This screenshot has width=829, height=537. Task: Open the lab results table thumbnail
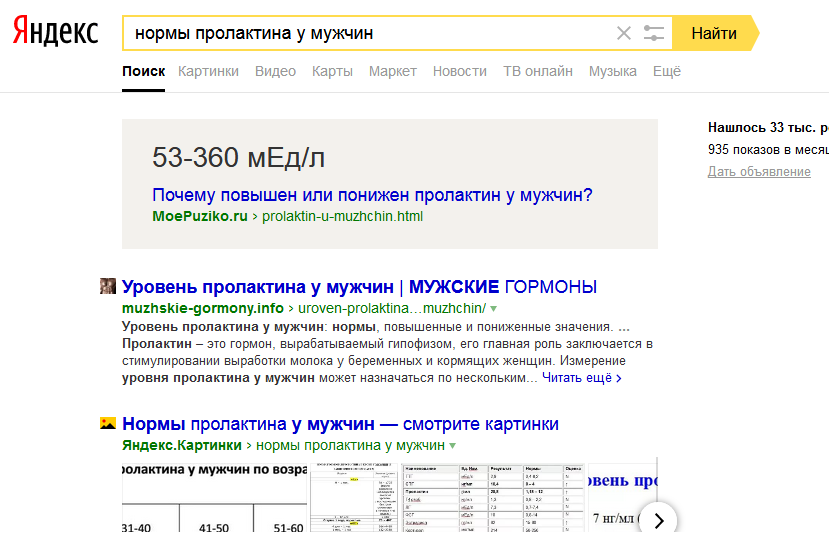493,497
